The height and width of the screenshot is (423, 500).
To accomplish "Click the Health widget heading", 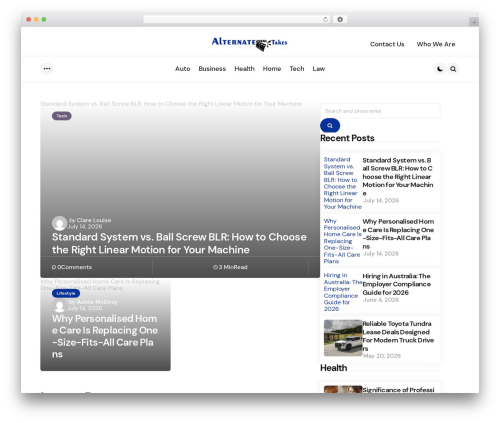I will pos(334,368).
